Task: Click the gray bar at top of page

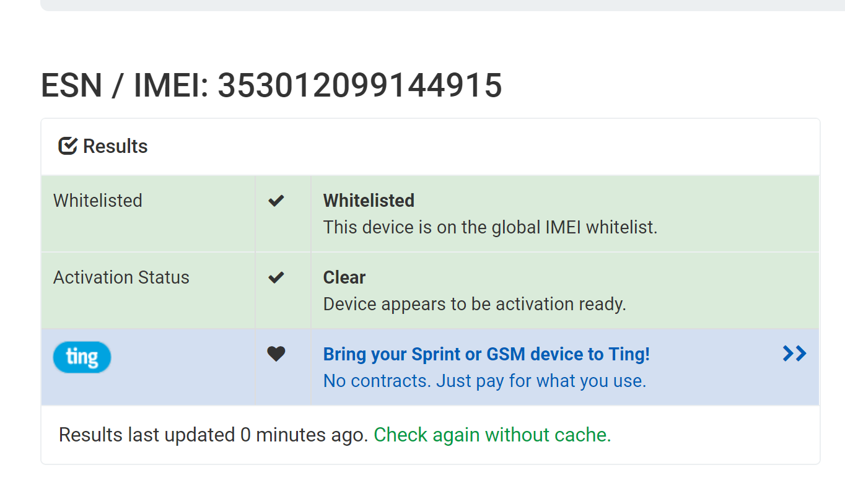Action: (442, 5)
